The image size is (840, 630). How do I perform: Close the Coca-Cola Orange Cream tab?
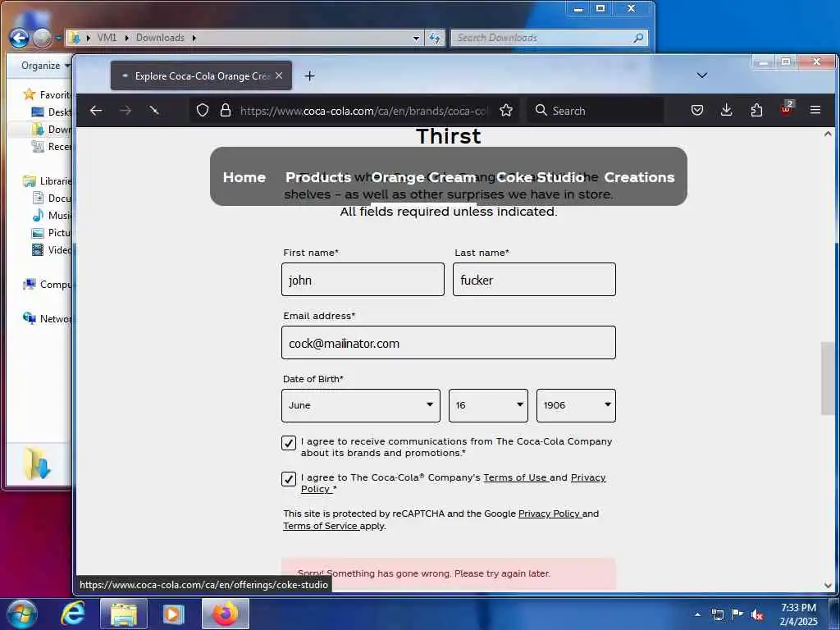pos(279,76)
